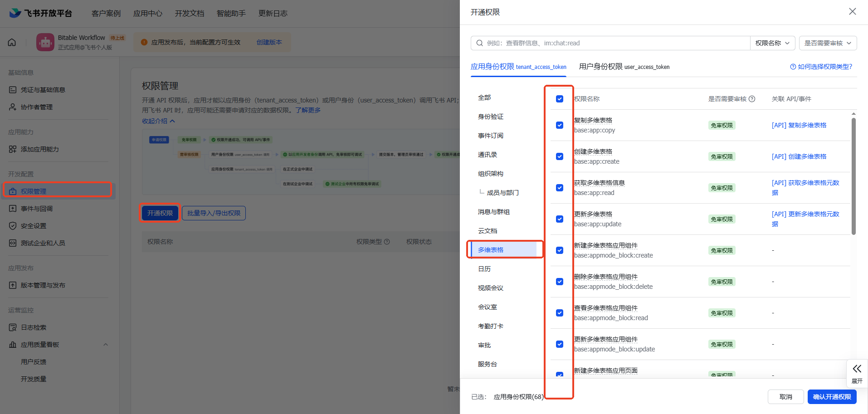Uncheck the 更新多维表格 base:app:update checkbox
868x414 pixels.
point(560,219)
